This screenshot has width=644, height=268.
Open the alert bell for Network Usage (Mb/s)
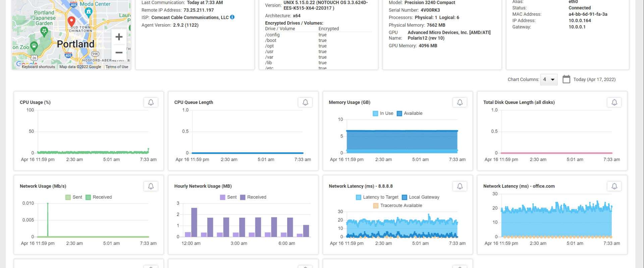(x=151, y=186)
